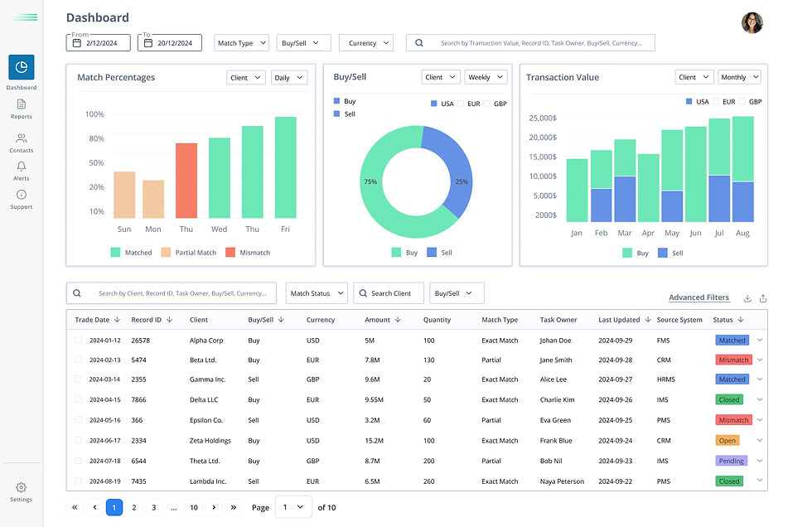Go to page 2 of results
The image size is (812, 527).
[x=133, y=507]
